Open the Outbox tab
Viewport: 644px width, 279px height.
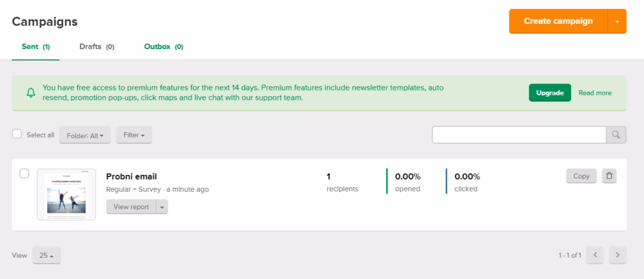[164, 46]
